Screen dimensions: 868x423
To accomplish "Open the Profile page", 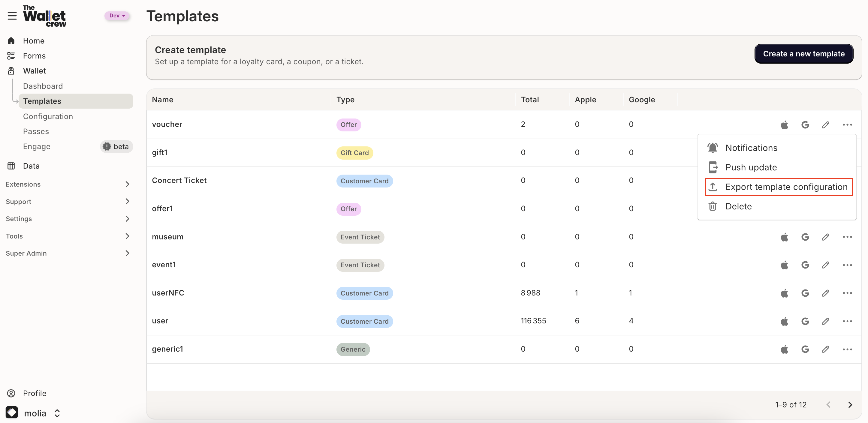I will pyautogui.click(x=35, y=393).
